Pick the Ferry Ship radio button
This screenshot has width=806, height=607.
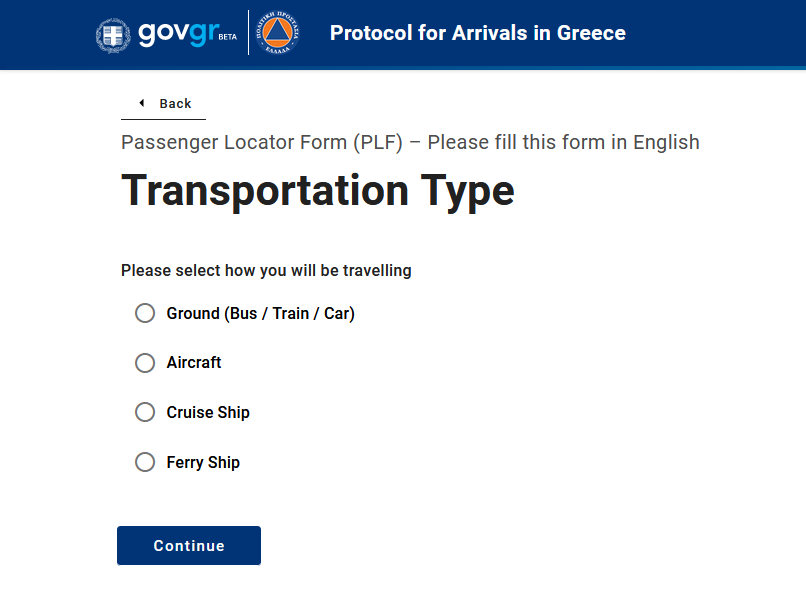145,462
